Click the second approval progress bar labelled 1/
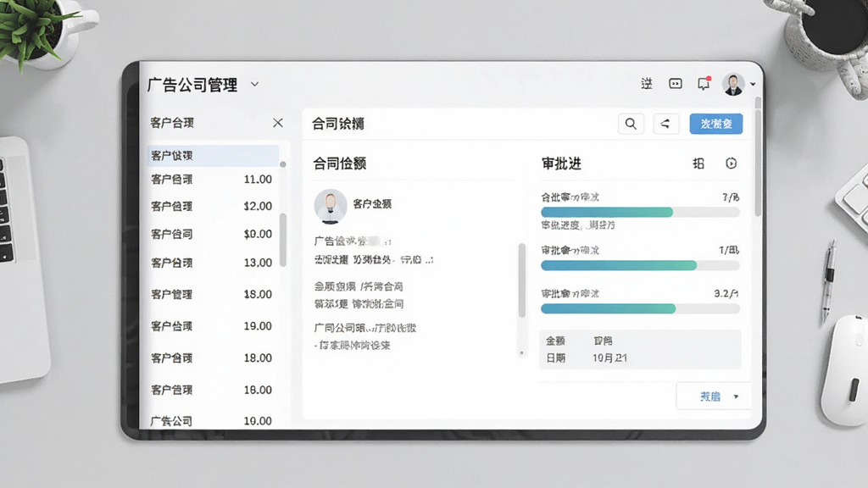The image size is (868, 488). pyautogui.click(x=640, y=265)
